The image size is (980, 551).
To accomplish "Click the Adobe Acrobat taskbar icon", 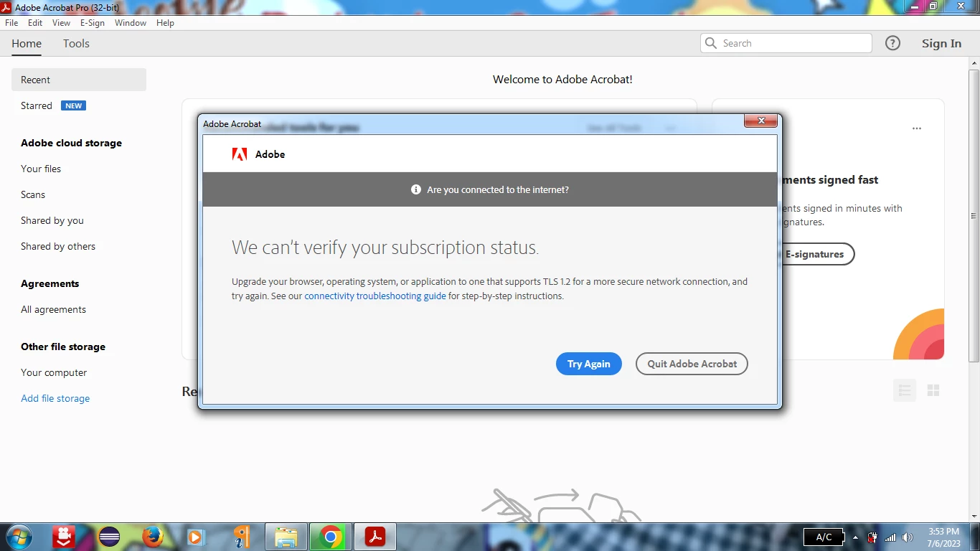I will point(375,537).
